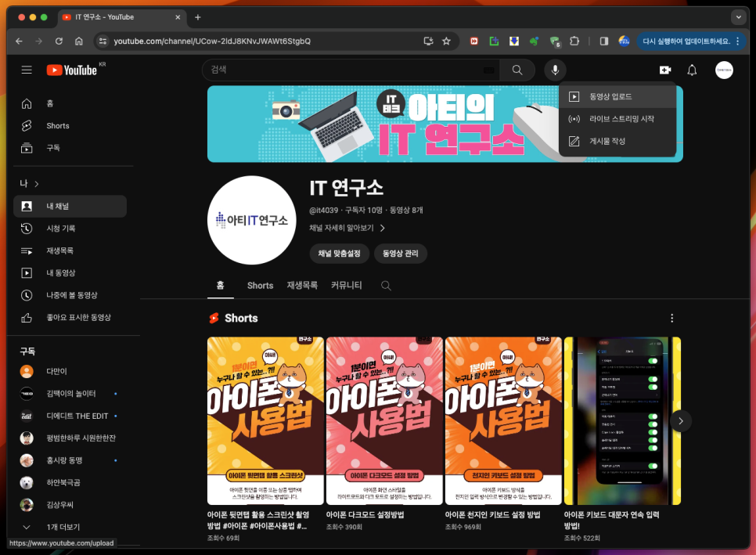
Task: Go back with browser back arrow
Action: tap(19, 41)
